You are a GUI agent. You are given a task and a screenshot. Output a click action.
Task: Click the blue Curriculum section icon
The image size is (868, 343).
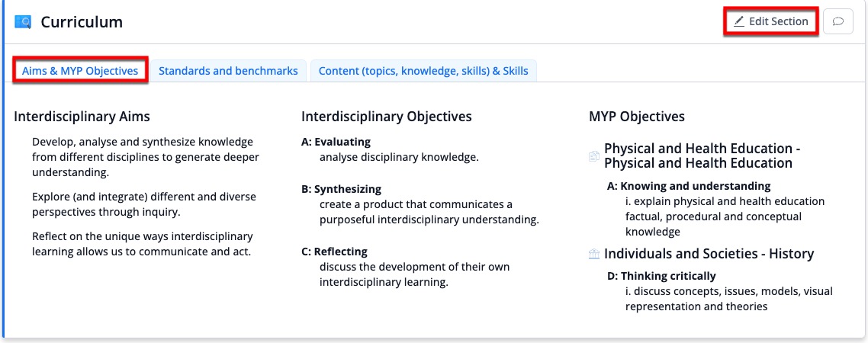coord(23,22)
